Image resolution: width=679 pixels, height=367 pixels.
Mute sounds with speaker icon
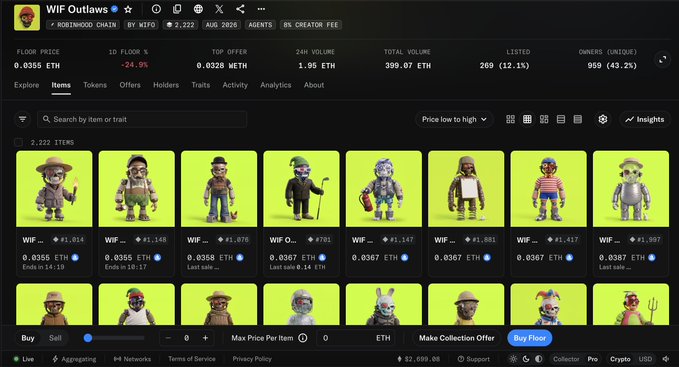point(666,359)
